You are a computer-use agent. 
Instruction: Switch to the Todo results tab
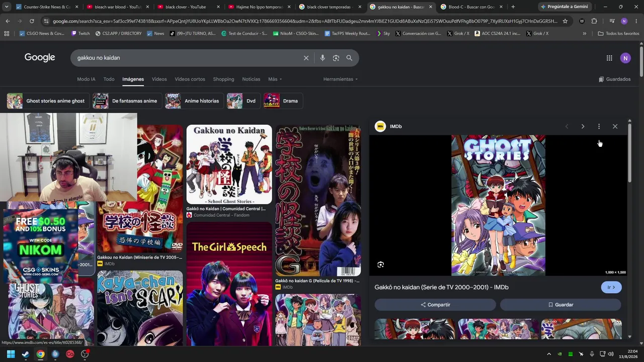(109, 79)
